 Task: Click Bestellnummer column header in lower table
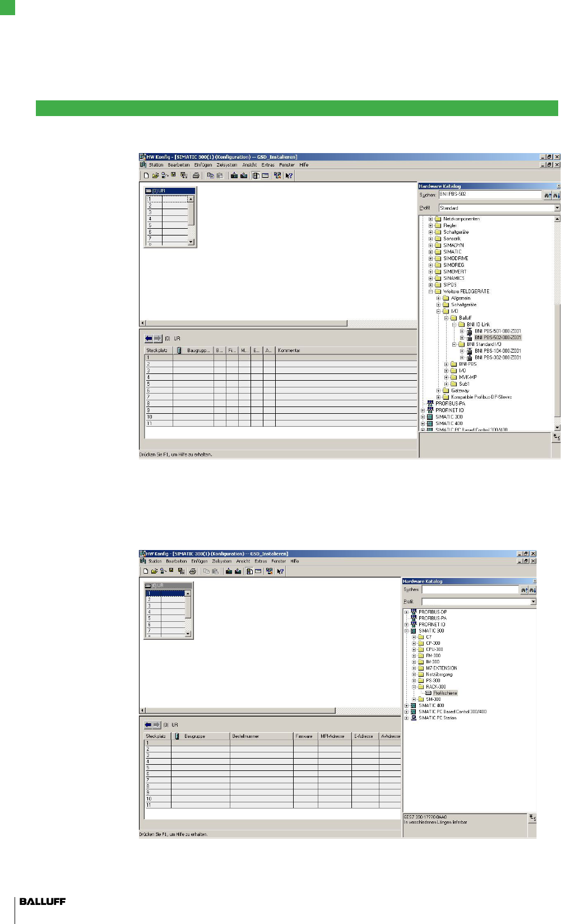click(x=261, y=736)
